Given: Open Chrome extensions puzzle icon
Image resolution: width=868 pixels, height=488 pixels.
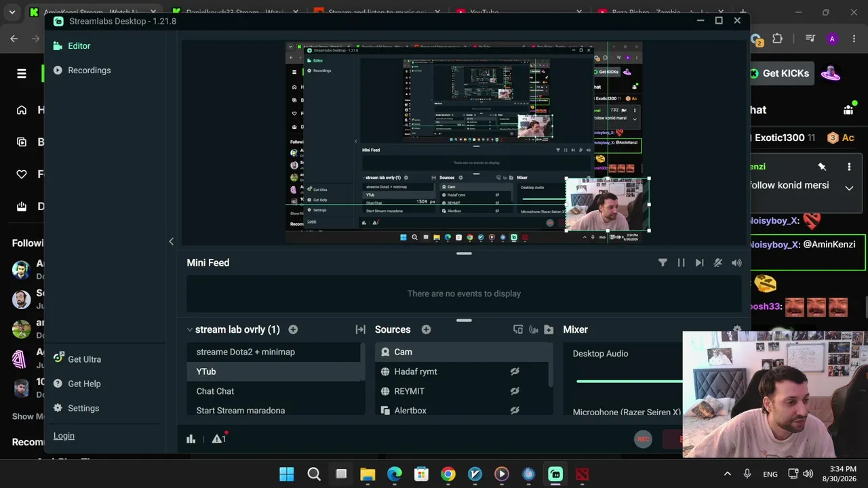Looking at the screenshot, I should tap(777, 39).
